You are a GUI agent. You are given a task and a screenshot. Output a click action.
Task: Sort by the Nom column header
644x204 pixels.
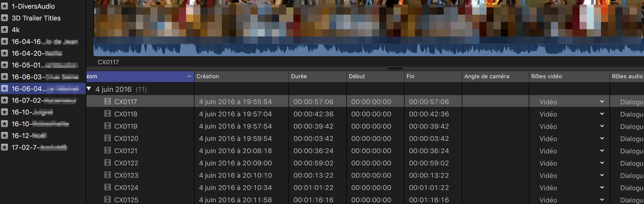click(140, 76)
